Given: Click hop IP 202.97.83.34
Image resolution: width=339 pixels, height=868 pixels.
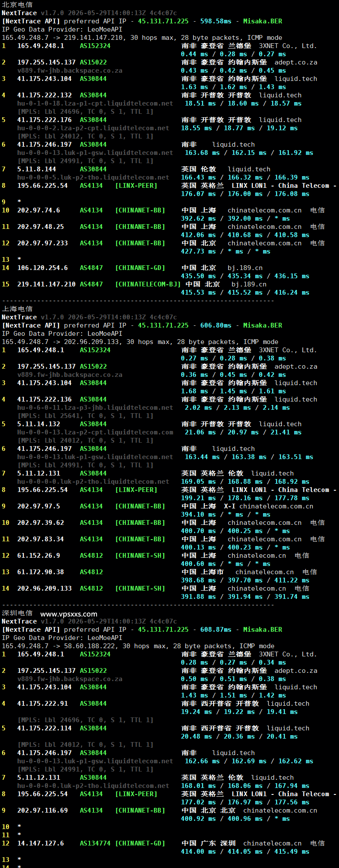Looking at the screenshot, I should (41, 539).
